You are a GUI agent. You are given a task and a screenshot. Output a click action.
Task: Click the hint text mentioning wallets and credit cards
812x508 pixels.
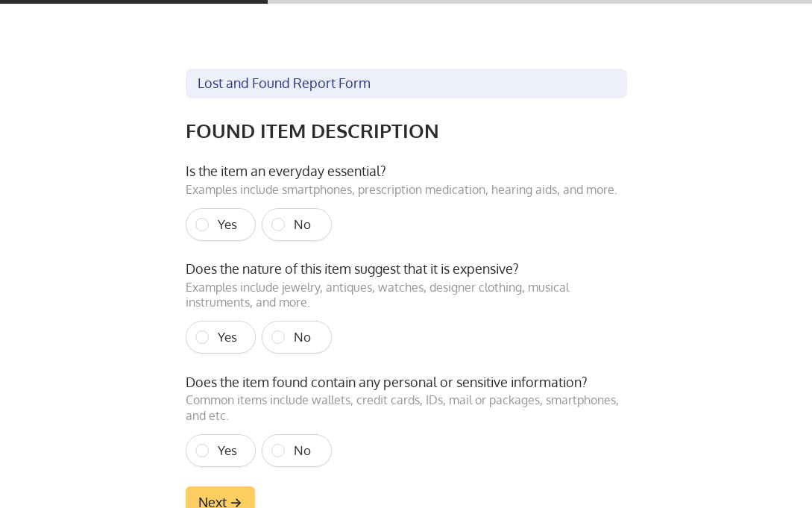coord(402,407)
